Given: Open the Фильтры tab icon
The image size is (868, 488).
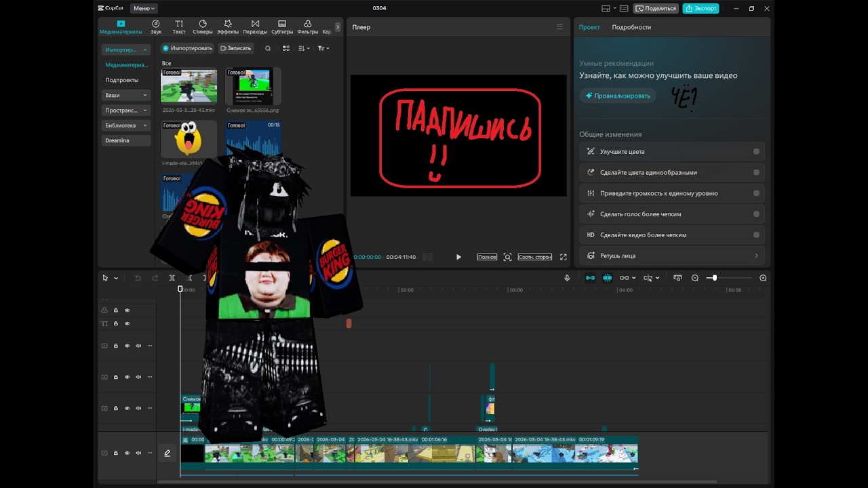Looking at the screenshot, I should coord(308,24).
